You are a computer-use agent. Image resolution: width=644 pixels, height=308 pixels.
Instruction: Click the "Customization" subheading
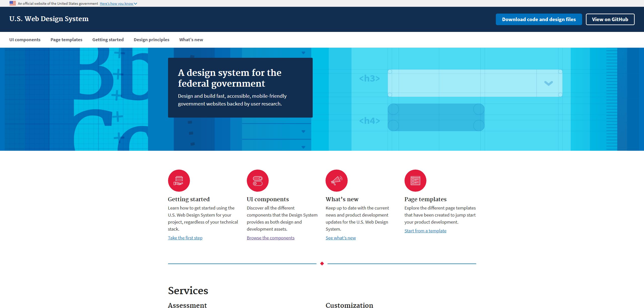(349, 305)
